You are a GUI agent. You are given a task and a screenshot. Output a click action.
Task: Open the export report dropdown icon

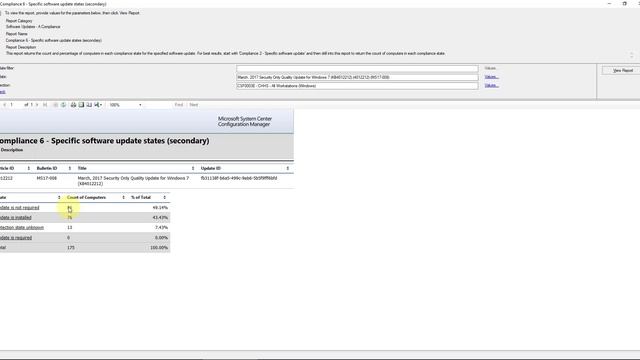tap(98, 105)
